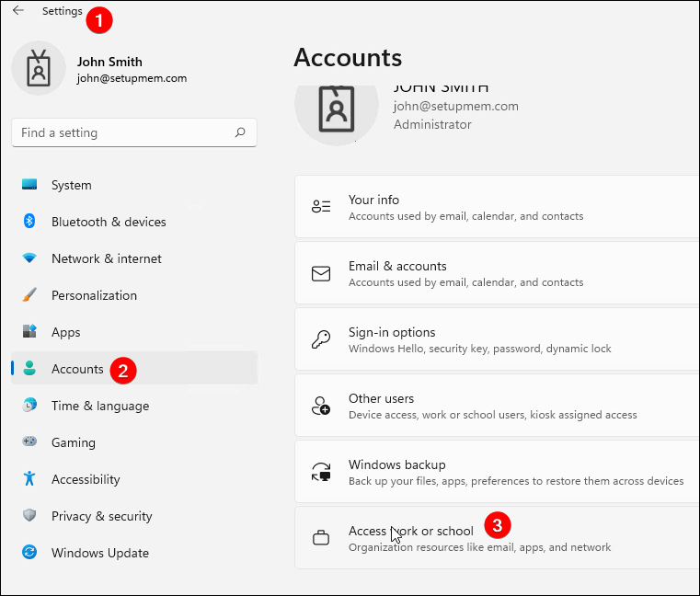Click the Email & accounts envelope icon
This screenshot has height=596, width=700.
click(321, 273)
